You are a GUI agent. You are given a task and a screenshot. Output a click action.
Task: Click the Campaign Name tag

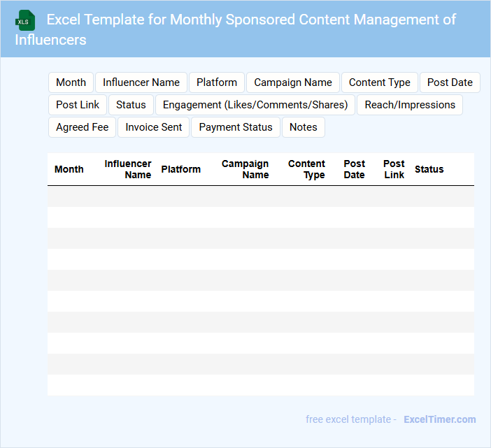[x=293, y=82]
